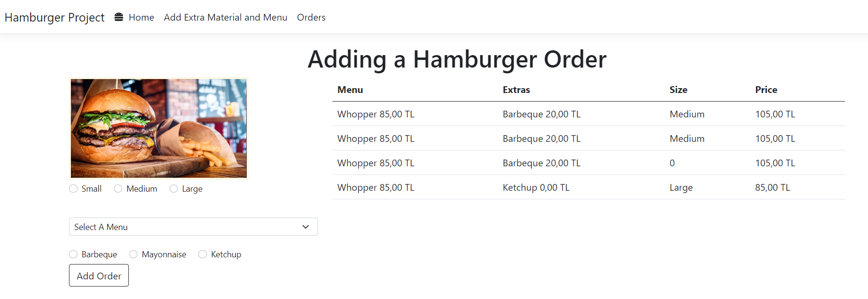This screenshot has width=868, height=299.
Task: Select the Large size option
Action: [x=173, y=188]
